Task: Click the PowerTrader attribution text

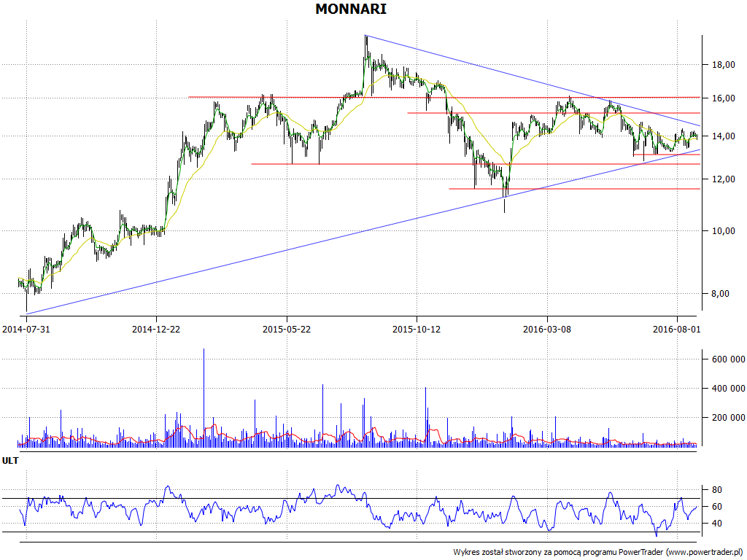Action: click(600, 552)
